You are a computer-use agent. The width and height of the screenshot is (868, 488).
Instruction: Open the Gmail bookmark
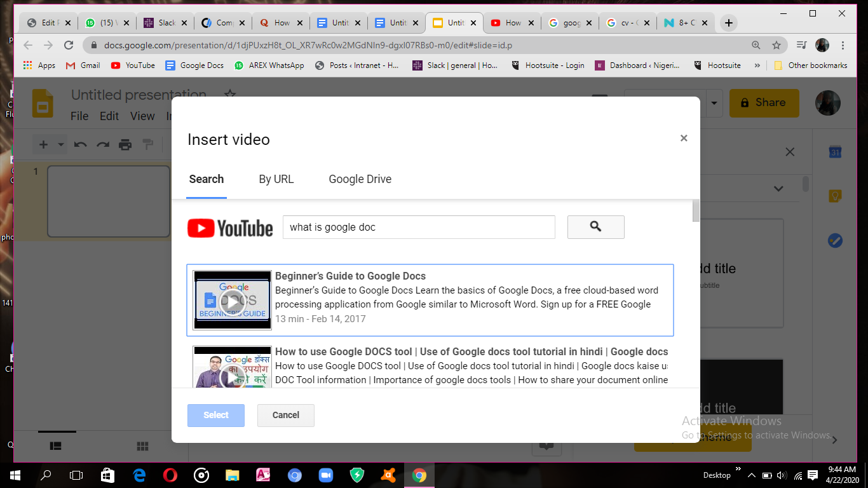(83, 65)
